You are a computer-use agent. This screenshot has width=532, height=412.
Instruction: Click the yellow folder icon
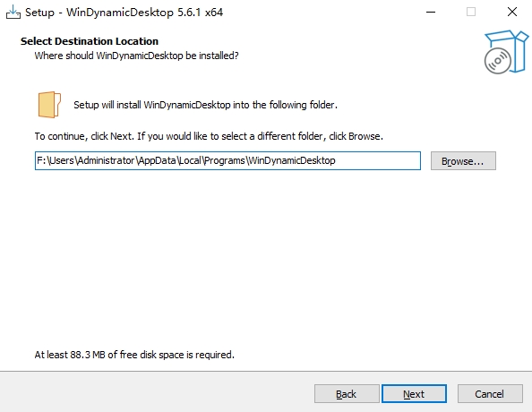[49, 105]
